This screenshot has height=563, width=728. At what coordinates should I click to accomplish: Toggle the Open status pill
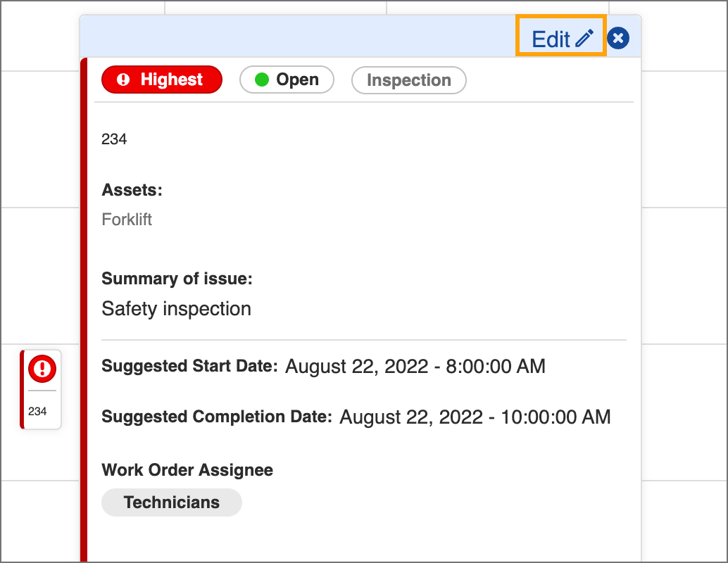tap(287, 80)
